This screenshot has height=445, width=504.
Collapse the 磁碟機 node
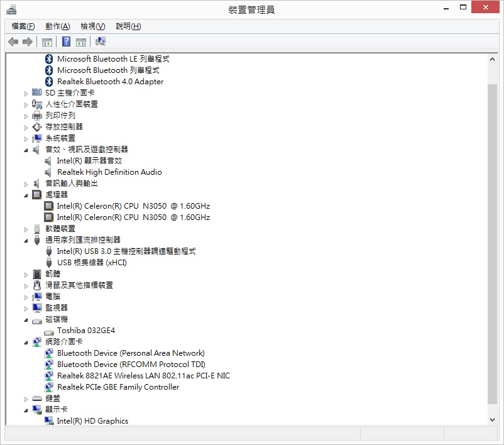(x=26, y=320)
